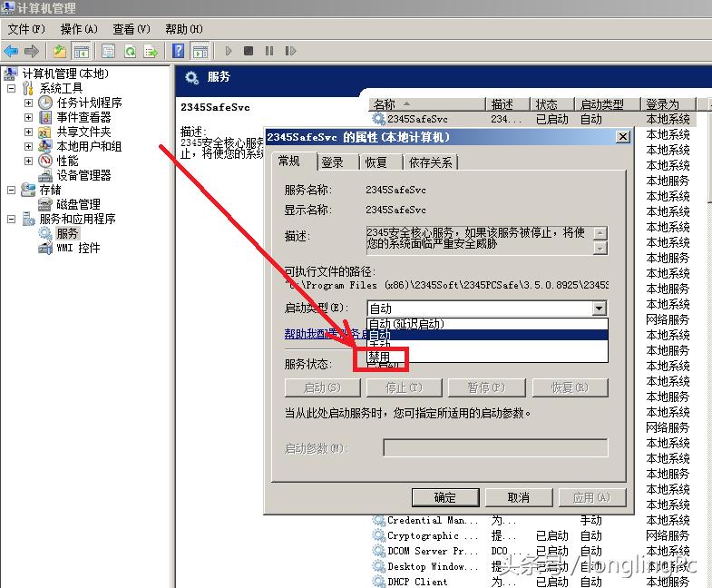712x588 pixels.
Task: Click the Refresh toolbar icon
Action: (x=130, y=51)
